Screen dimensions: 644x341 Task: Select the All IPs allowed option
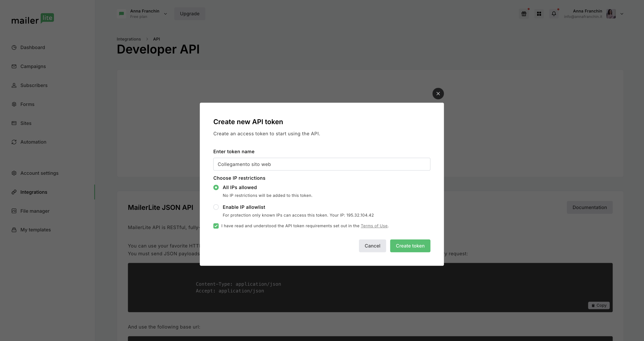pos(216,188)
